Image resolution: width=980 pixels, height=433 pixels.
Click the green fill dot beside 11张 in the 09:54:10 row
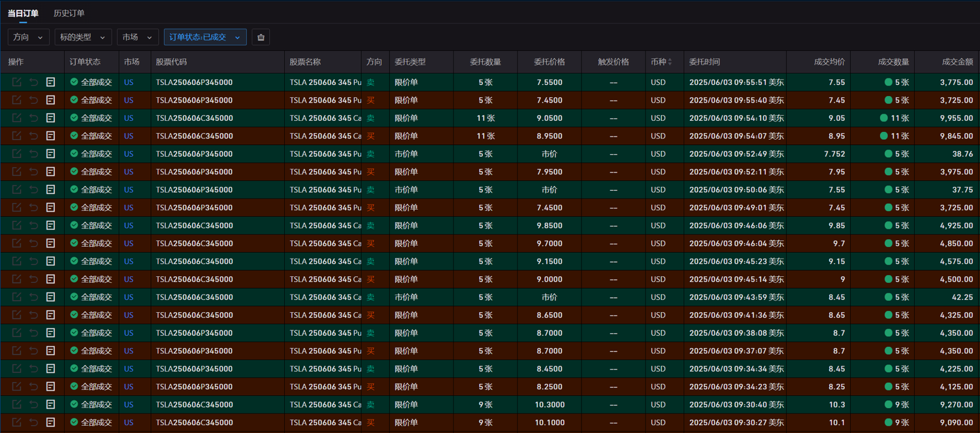(x=884, y=118)
